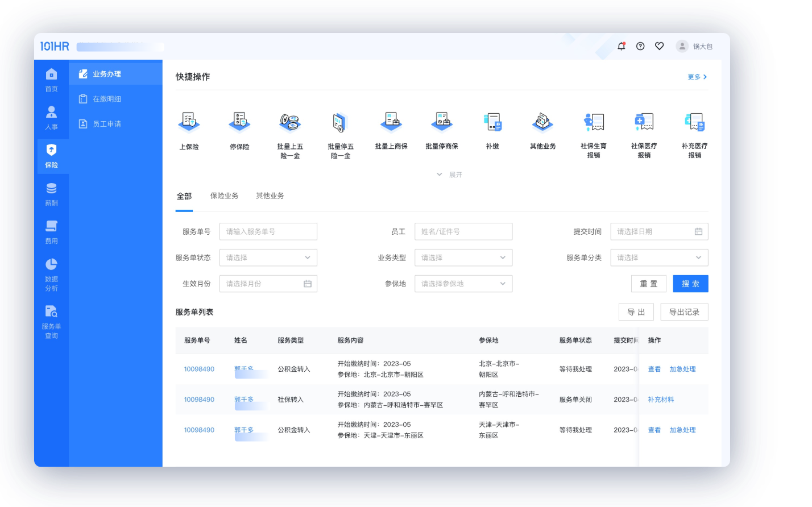
Task: Open 批量停五险一金 quick action
Action: pos(341,122)
